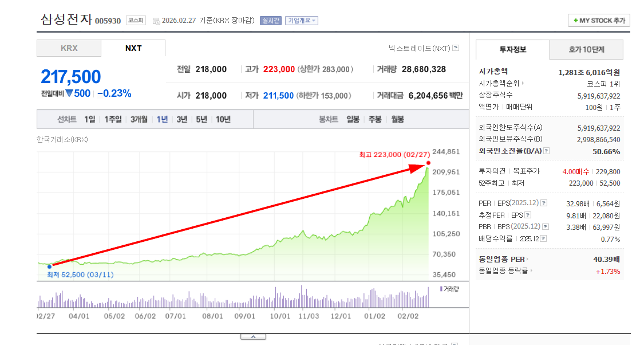Open help icon for 배당수익률
This screenshot has height=345, width=644.
click(543, 238)
